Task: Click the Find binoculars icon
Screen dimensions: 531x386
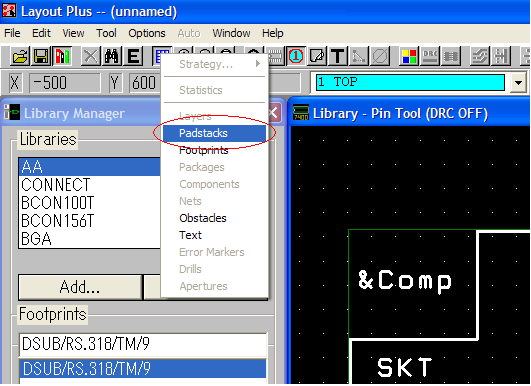Action: tap(112, 56)
